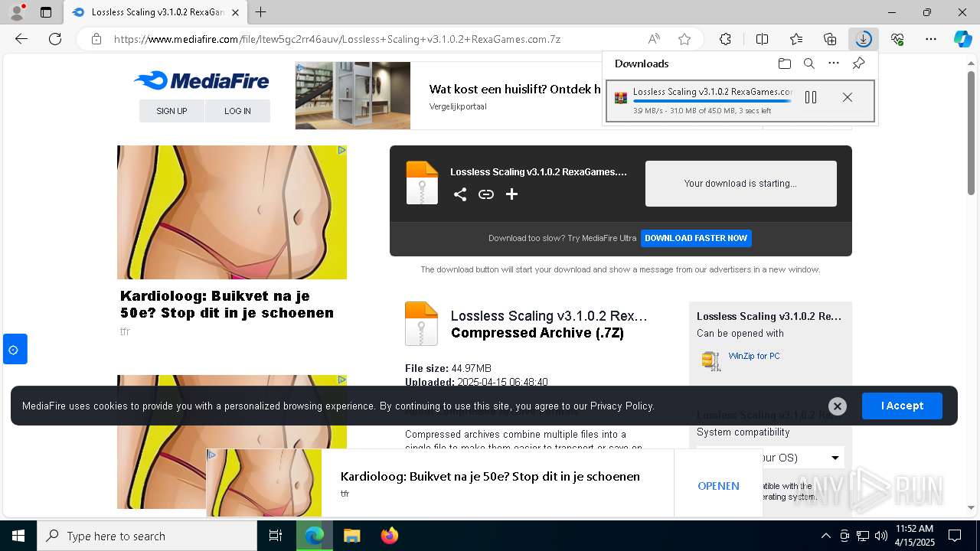
Task: Open browser Extensions puzzle icon
Action: 725,39
